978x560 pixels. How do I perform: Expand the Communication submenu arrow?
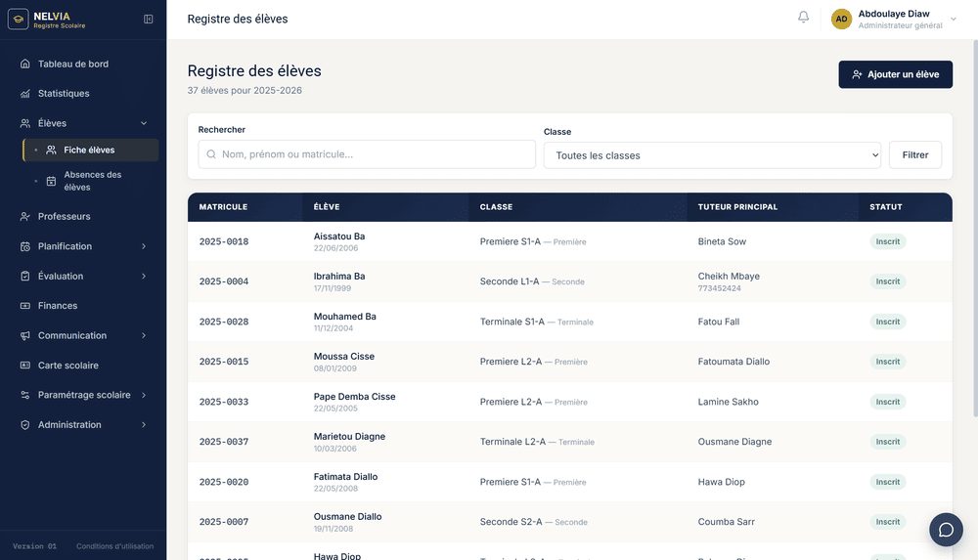point(144,335)
